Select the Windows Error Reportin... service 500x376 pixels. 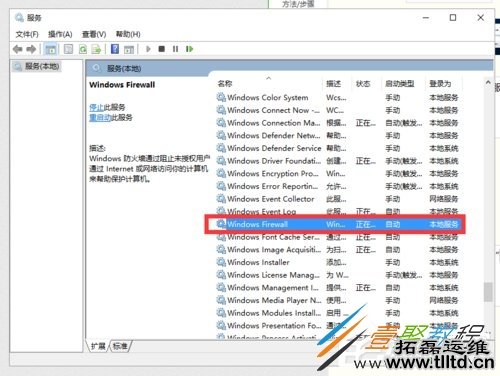338,186
